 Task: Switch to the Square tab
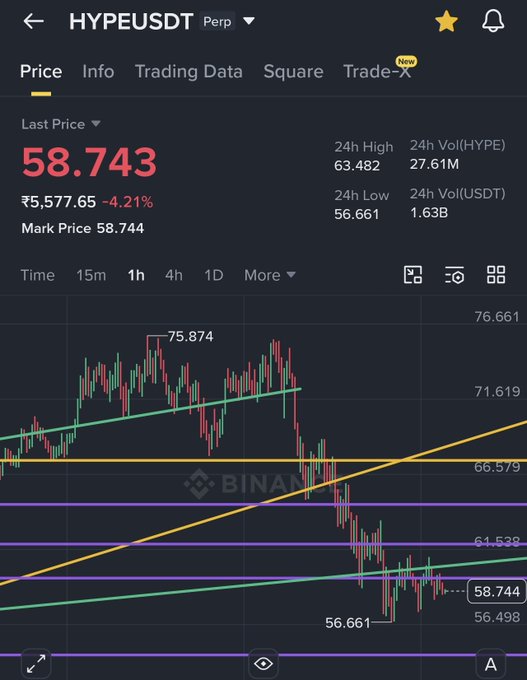pos(293,72)
